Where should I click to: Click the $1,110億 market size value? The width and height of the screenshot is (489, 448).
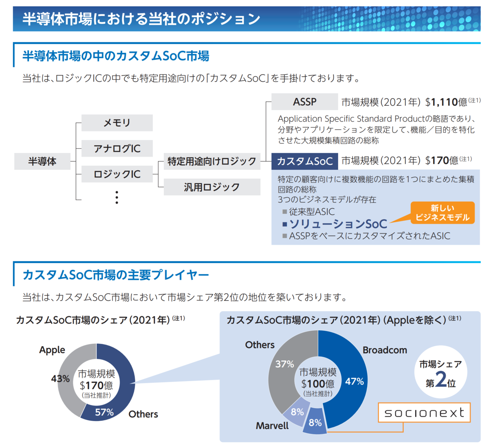click(x=446, y=102)
